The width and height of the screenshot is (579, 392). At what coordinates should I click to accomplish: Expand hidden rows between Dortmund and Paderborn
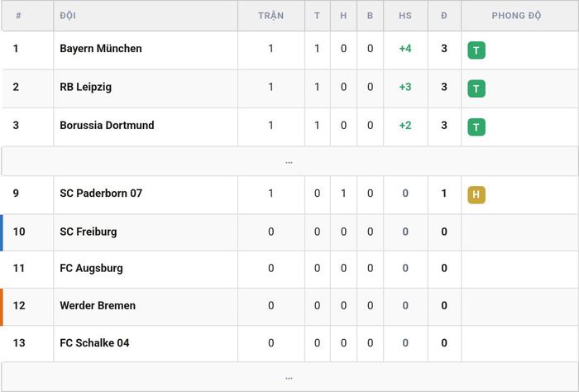tap(289, 161)
